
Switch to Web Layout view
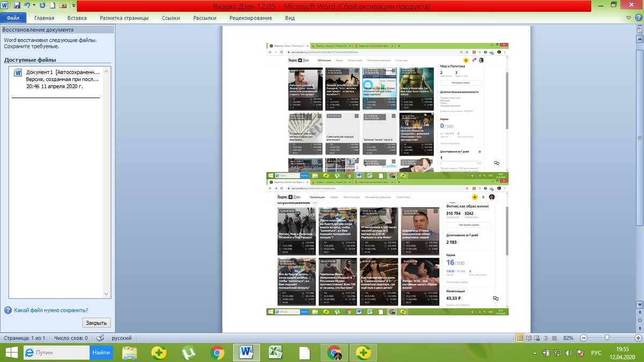tap(537, 338)
